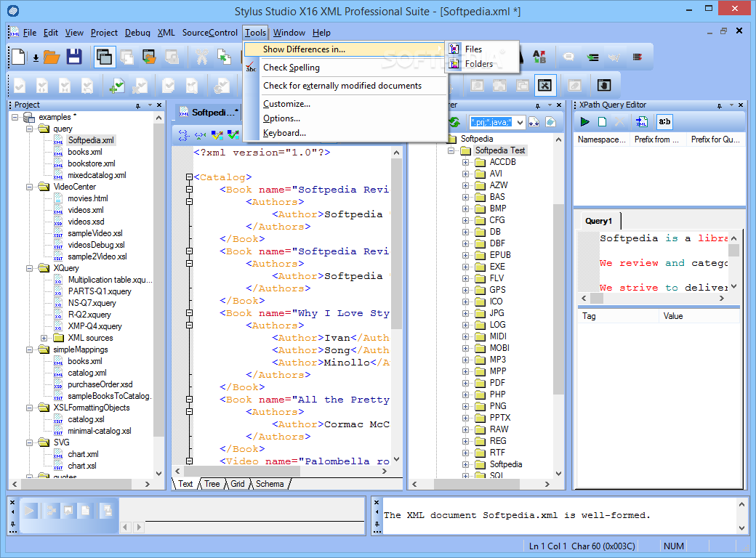Screen dimensions: 756x558
Task: Switch to the Grid view tab
Action: (238, 484)
